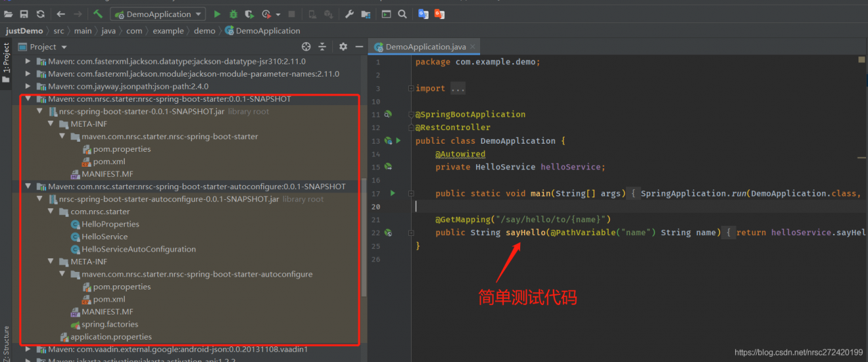Run DemoApplication with the green play icon
Screen dimensions: 868x362
pyautogui.click(x=217, y=14)
